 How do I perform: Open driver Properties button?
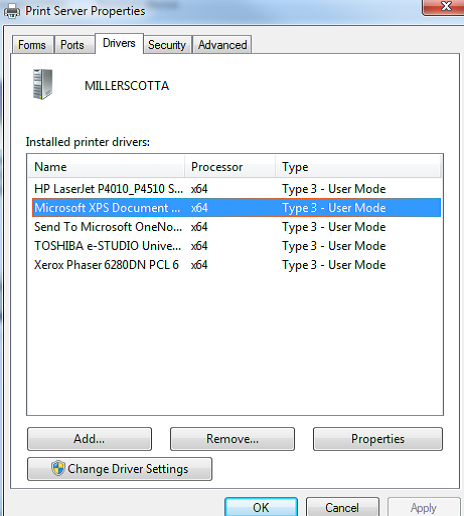click(x=378, y=439)
